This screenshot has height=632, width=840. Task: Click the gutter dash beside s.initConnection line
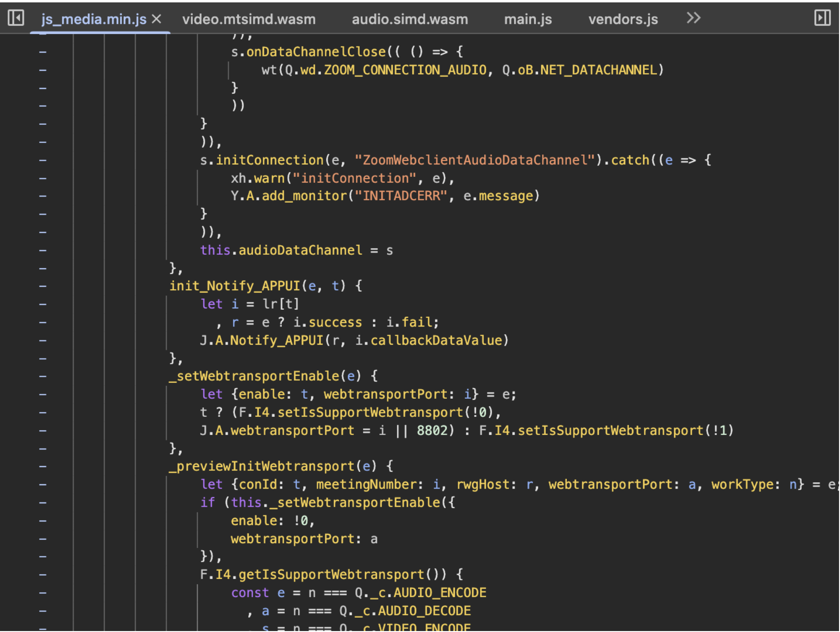pyautogui.click(x=43, y=160)
